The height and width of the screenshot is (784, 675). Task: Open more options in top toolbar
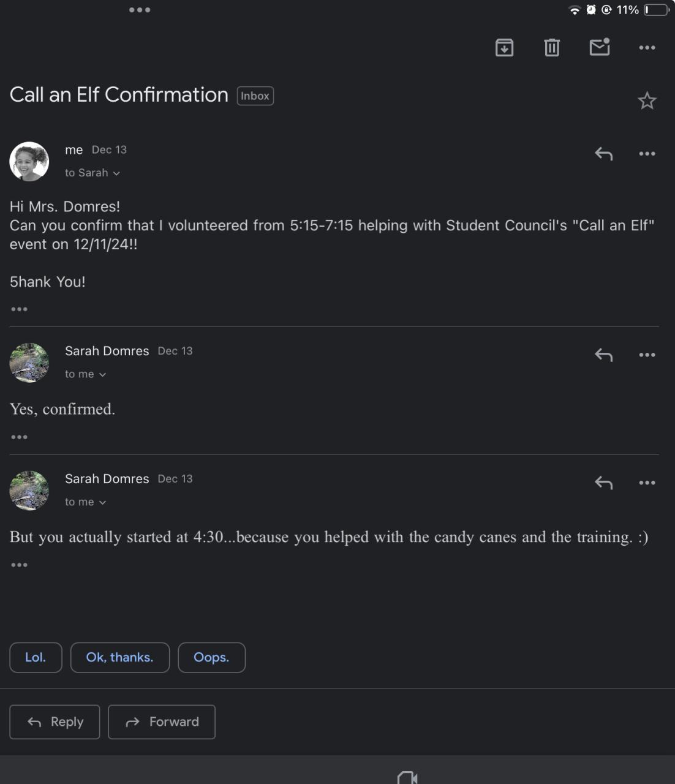(647, 47)
